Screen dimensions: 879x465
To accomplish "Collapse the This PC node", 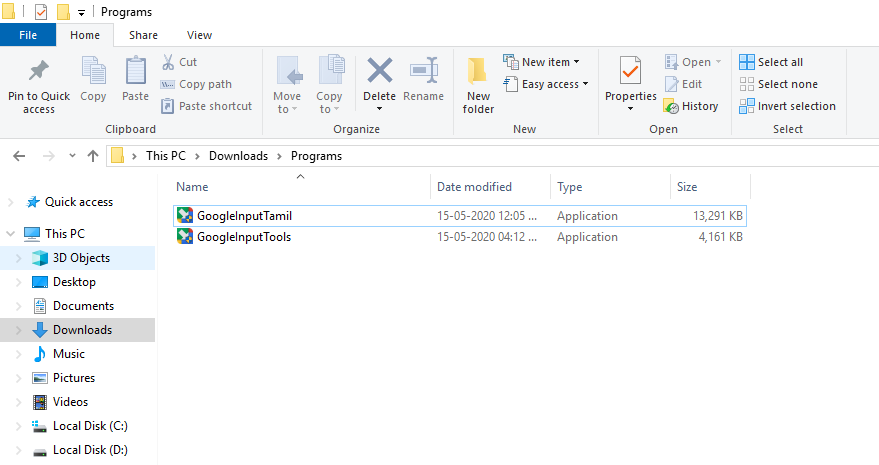I will click(11, 233).
